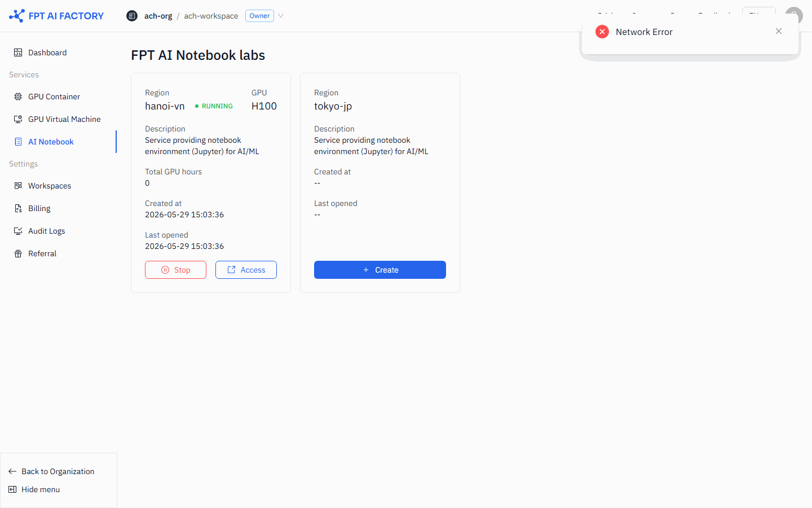Click the hanoi-vn Last opened timestamp value
812x508 pixels.
click(184, 246)
